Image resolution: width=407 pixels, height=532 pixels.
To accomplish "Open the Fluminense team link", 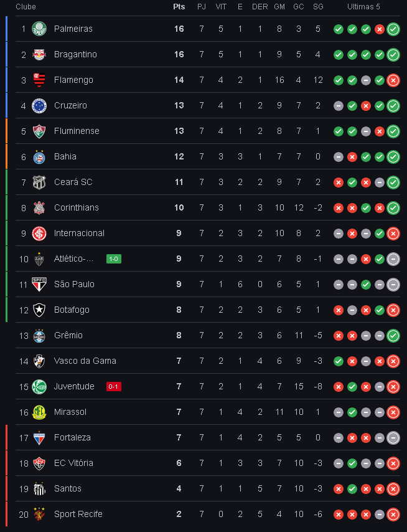I will [77, 131].
